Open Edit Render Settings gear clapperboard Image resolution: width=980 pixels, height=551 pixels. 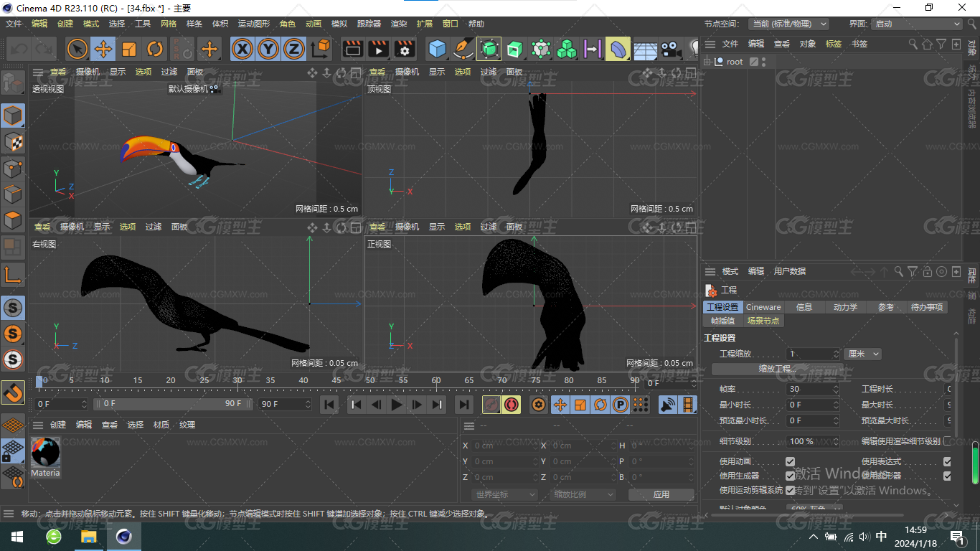coord(405,49)
